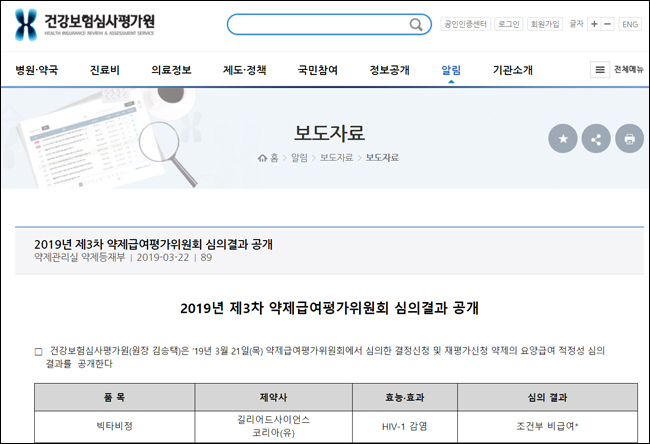This screenshot has height=444, width=650.
Task: Click the share icon button
Action: click(x=596, y=138)
